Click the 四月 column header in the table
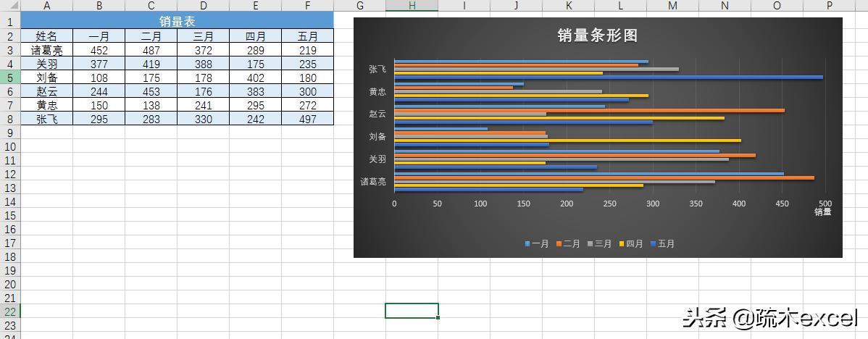This screenshot has width=868, height=339. (255, 36)
